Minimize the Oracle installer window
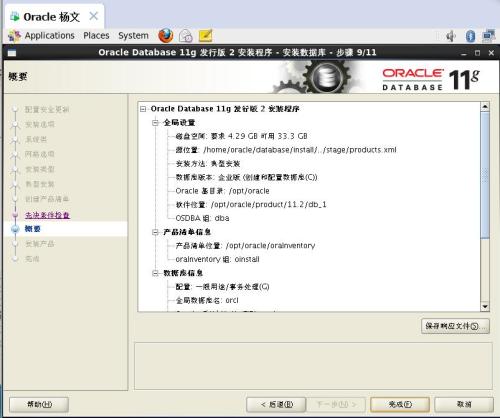The image size is (500, 418). pos(463,53)
